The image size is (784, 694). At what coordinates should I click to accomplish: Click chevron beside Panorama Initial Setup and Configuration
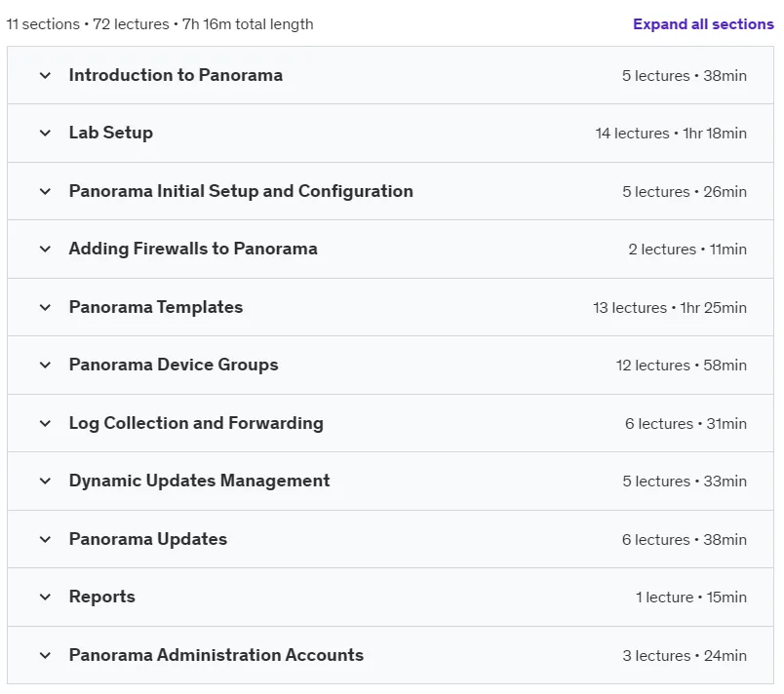[x=45, y=191]
